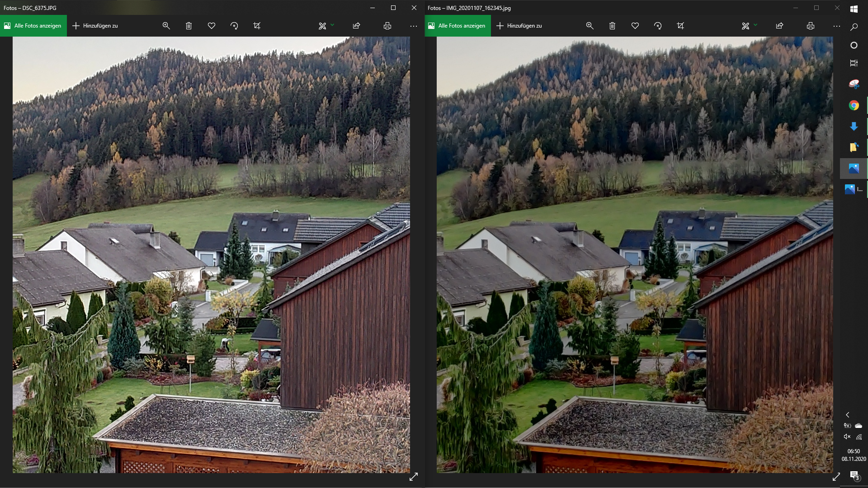Zoom the IMG_20201107 photo with magnifier icon
868x488 pixels.
tap(590, 26)
